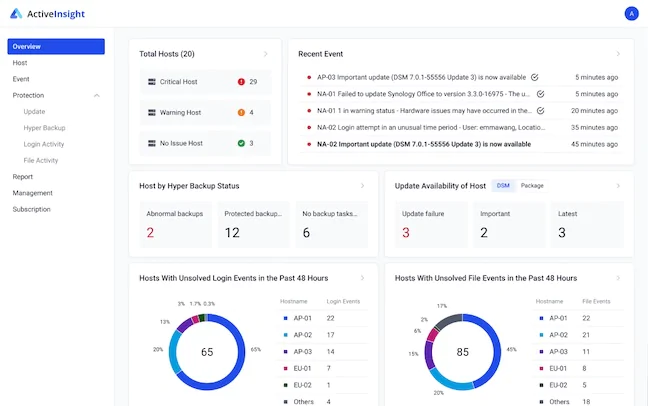
Task: Click AP-02 row in File Events table
Action: (x=579, y=335)
